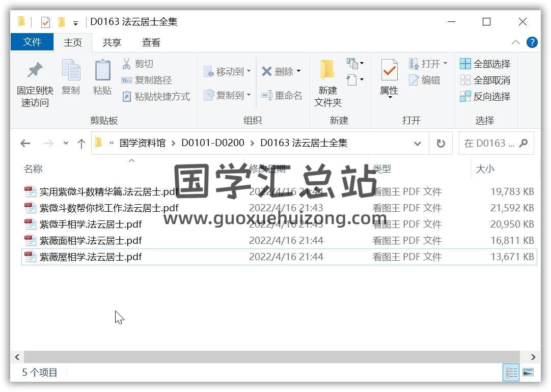Click size value 16,811 KB
The image size is (551, 392).
(x=512, y=241)
